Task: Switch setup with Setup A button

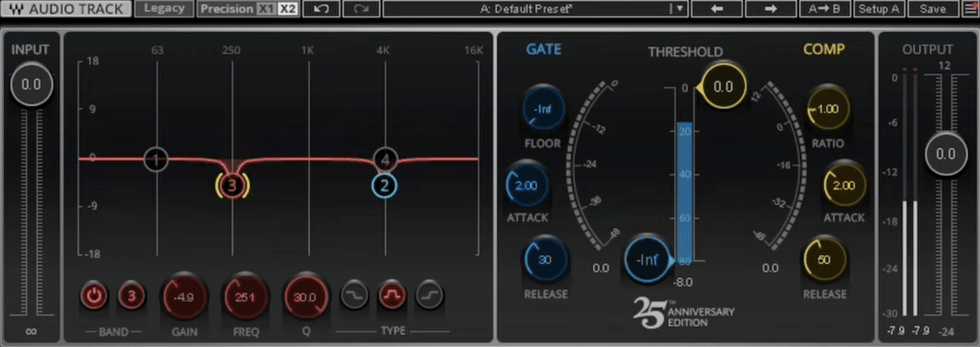Action: coord(879,8)
